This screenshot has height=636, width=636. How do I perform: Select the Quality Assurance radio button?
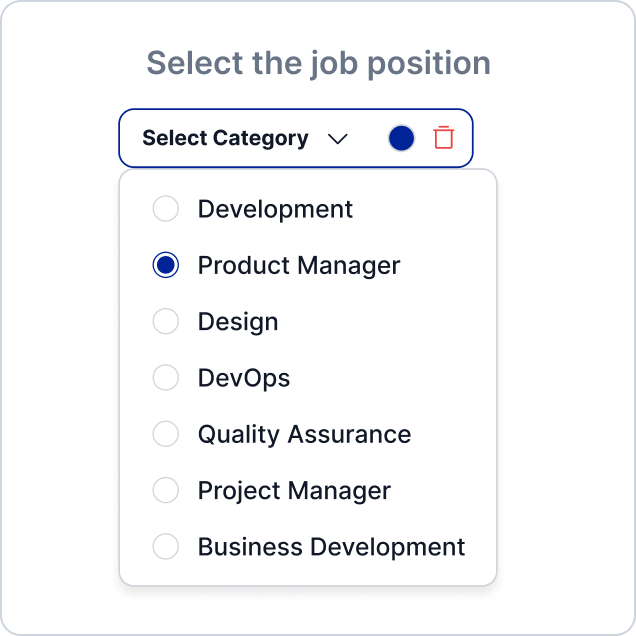165,434
